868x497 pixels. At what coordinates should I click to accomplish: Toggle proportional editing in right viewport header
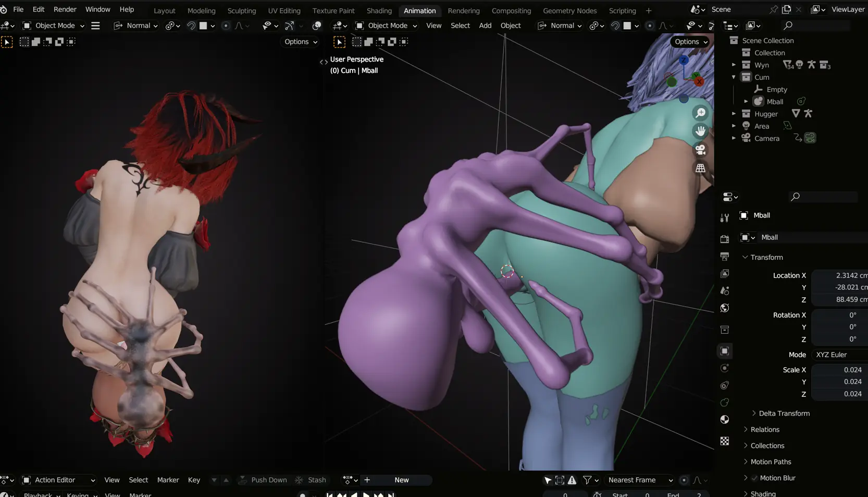pyautogui.click(x=650, y=26)
